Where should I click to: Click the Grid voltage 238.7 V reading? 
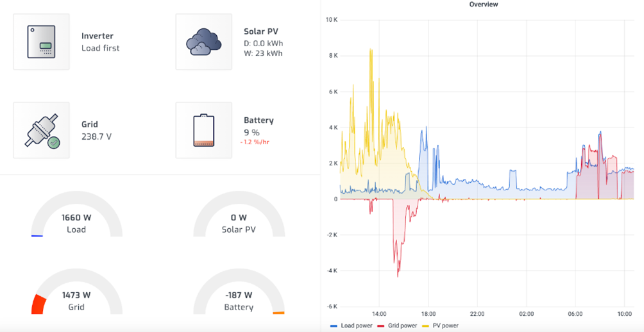tap(96, 137)
